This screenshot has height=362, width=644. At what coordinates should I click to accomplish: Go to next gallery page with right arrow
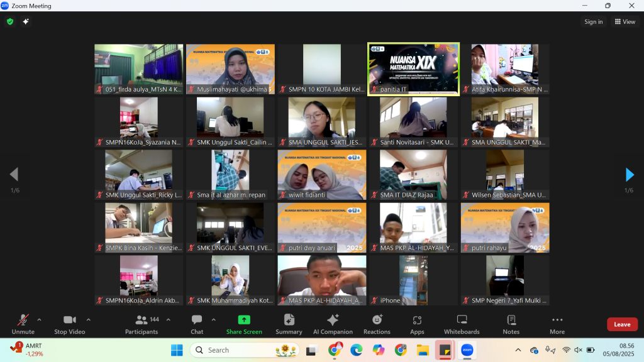[629, 175]
